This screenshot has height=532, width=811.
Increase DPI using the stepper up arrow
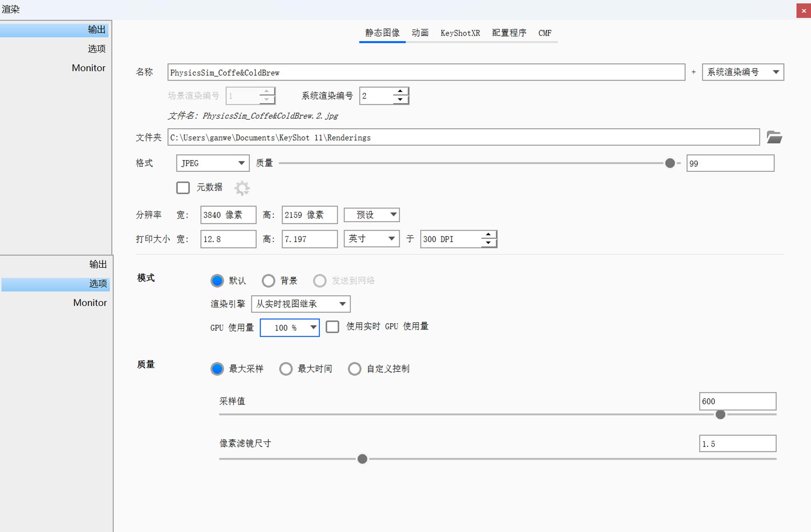pyautogui.click(x=488, y=234)
